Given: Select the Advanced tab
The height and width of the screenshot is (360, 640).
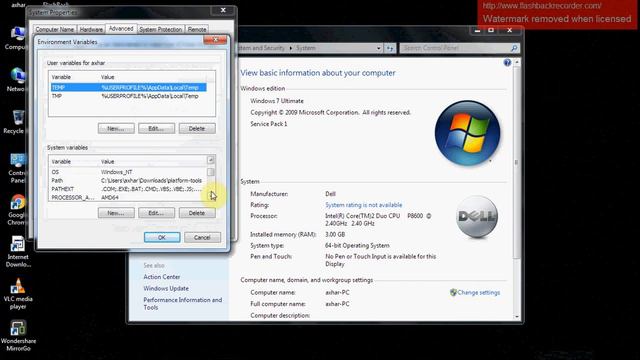Looking at the screenshot, I should [x=121, y=29].
